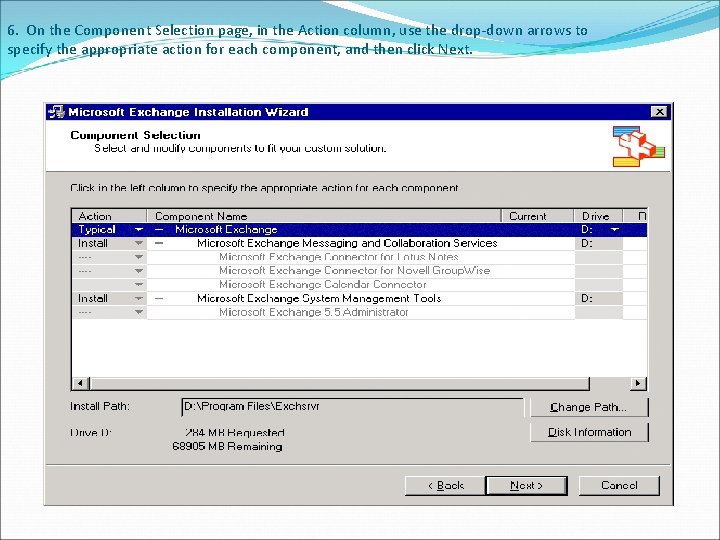Click the D: drive cell for Messaging Services
Viewport: 720px width, 540px height.
coord(598,243)
